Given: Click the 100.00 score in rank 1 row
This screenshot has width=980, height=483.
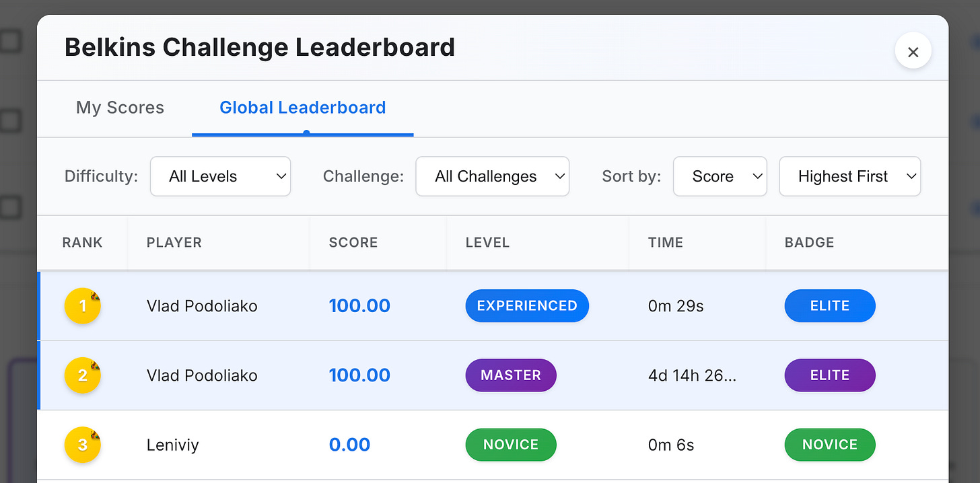Looking at the screenshot, I should click(x=359, y=306).
